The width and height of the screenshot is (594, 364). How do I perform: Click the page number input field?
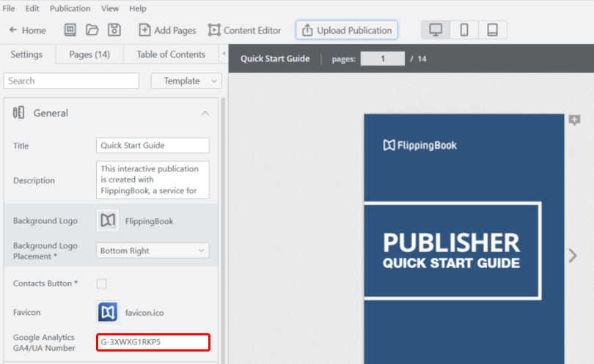pos(382,59)
